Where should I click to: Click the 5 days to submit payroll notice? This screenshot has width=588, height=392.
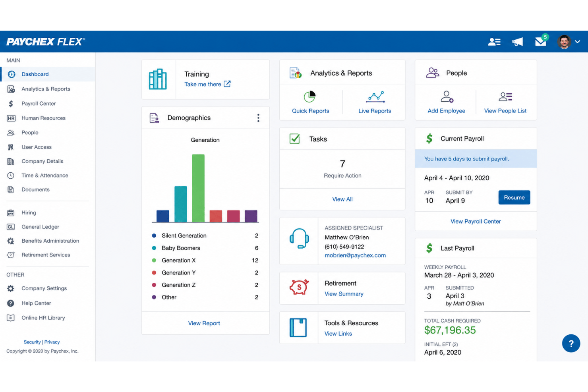476,159
